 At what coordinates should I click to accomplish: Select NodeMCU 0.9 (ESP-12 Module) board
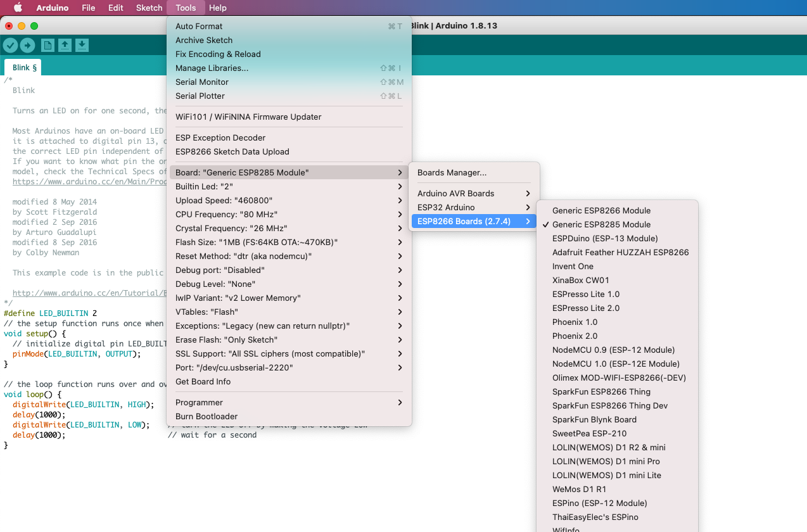click(x=617, y=350)
